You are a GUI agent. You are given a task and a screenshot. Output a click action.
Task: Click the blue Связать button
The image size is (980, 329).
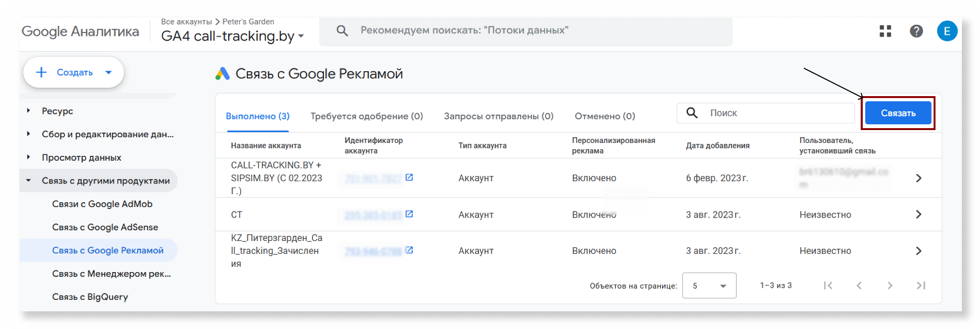click(898, 113)
